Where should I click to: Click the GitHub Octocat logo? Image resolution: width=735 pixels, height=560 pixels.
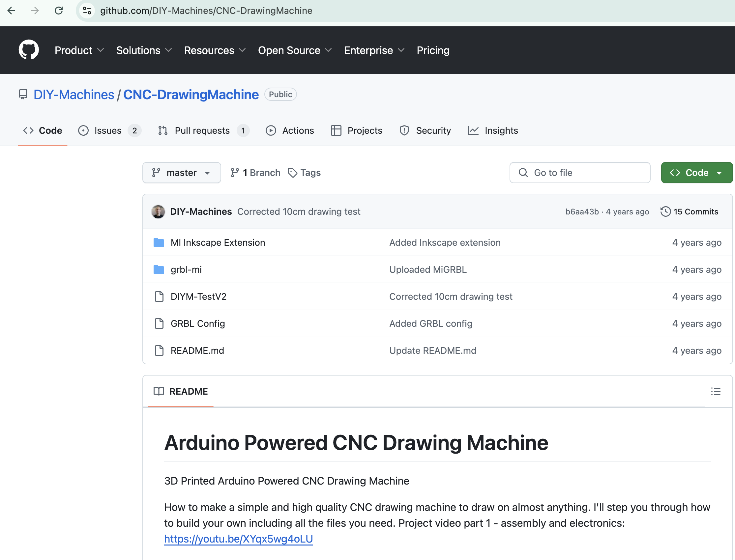click(x=29, y=50)
